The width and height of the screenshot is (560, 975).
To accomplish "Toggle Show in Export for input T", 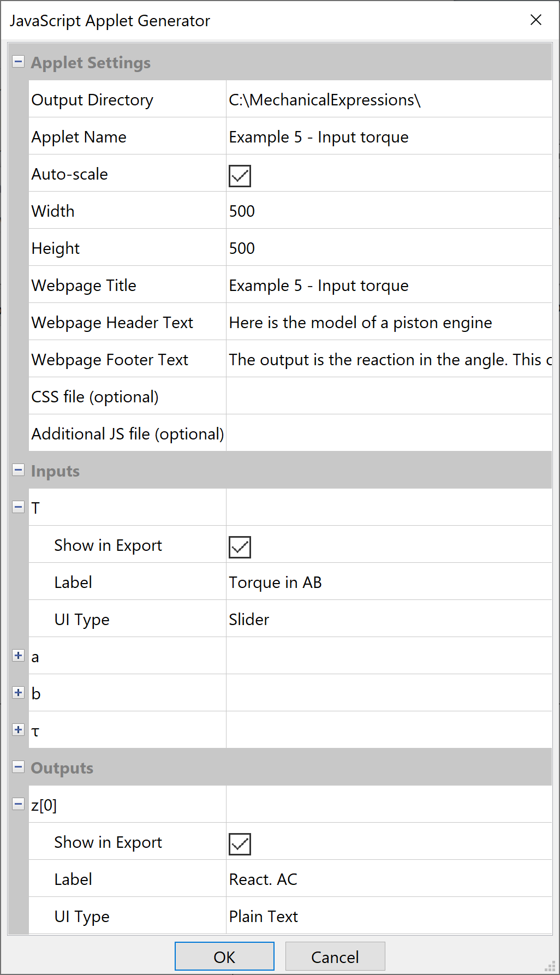I will pyautogui.click(x=240, y=547).
